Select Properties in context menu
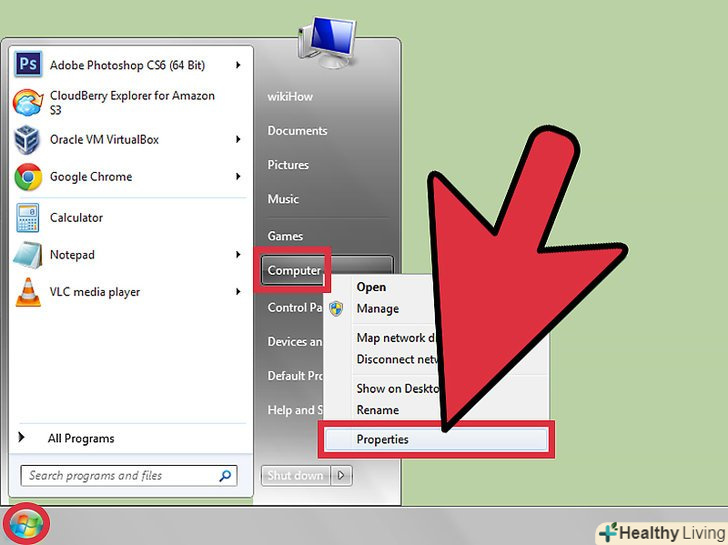728x545 pixels. tap(436, 439)
